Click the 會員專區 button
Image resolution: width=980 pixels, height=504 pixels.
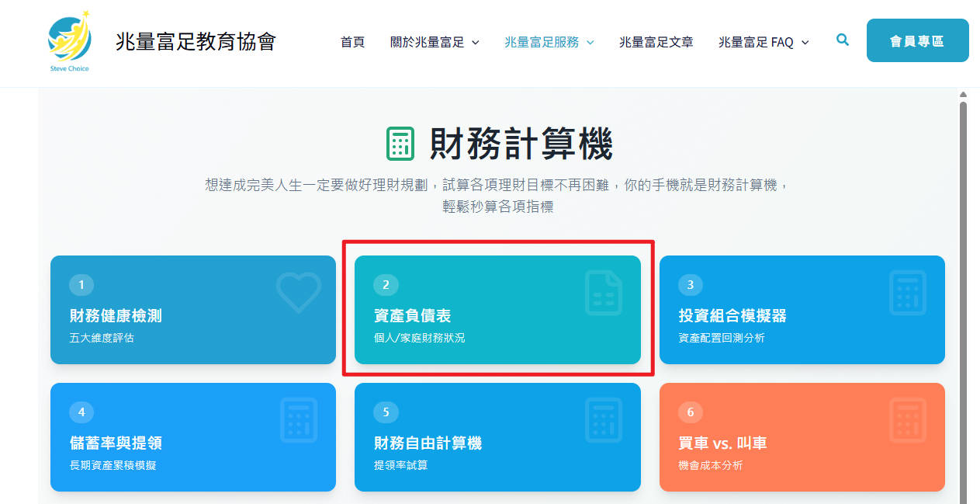click(x=917, y=40)
